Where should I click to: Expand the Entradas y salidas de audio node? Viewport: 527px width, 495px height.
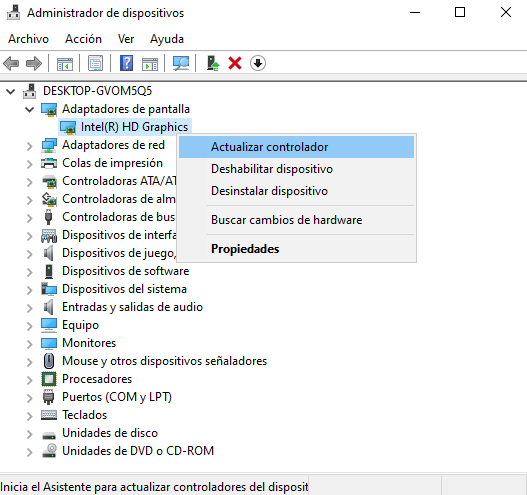point(30,308)
